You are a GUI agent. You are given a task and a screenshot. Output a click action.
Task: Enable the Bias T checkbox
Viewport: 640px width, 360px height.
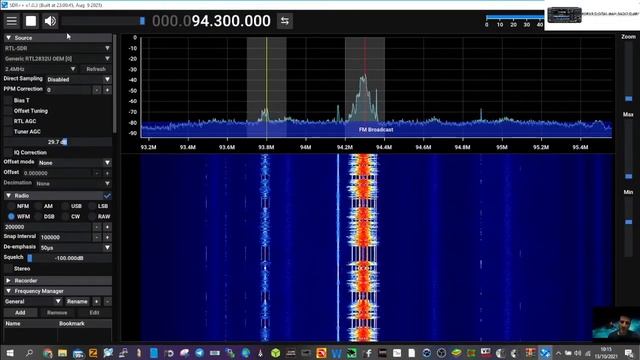tap(8, 100)
